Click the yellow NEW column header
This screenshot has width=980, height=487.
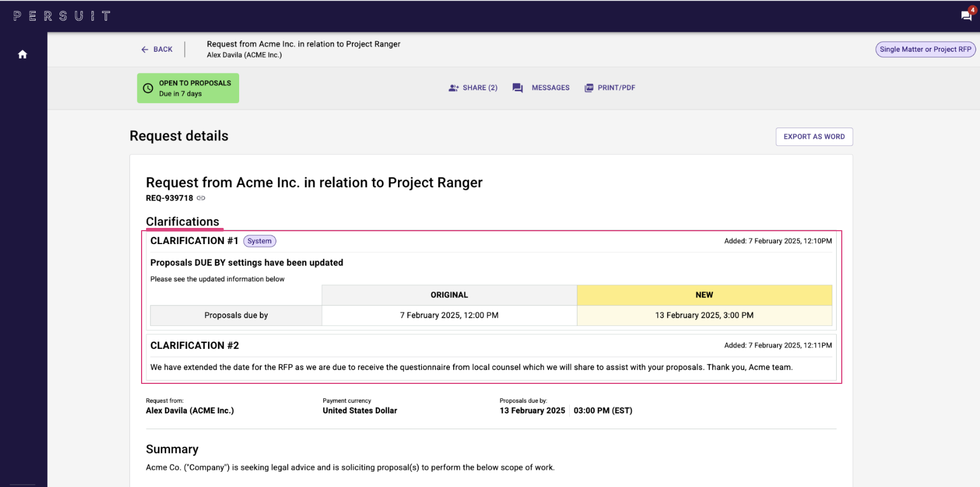tap(704, 295)
